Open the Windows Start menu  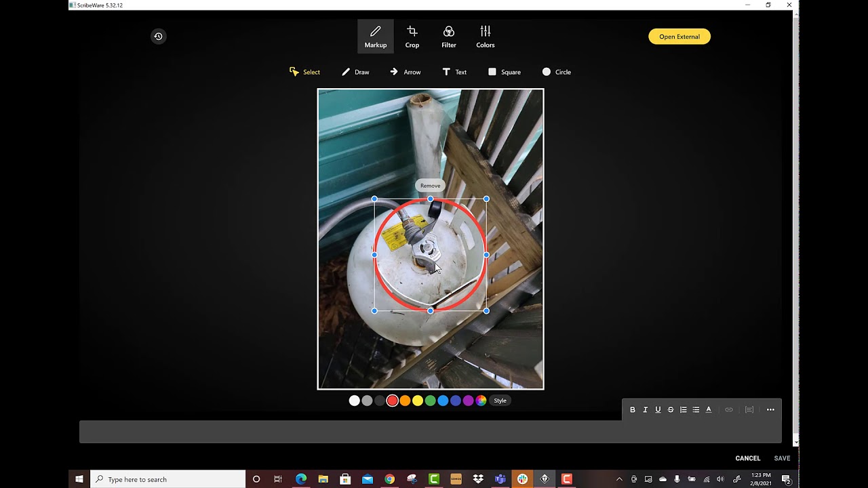79,479
